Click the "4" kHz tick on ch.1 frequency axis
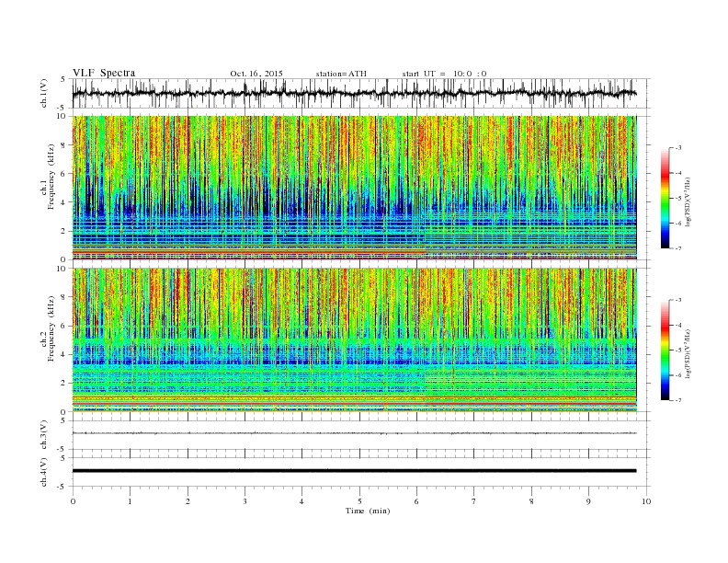 64,202
